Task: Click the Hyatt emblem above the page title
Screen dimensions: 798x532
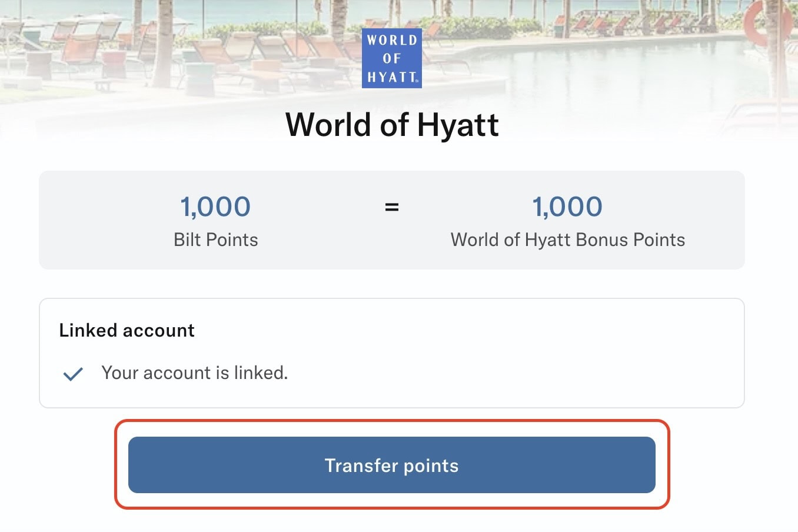Action: point(391,58)
